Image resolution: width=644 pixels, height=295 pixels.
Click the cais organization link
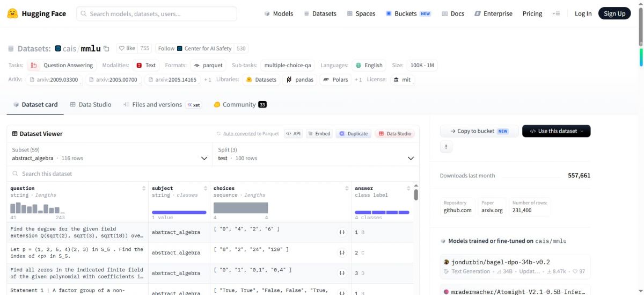[70, 48]
